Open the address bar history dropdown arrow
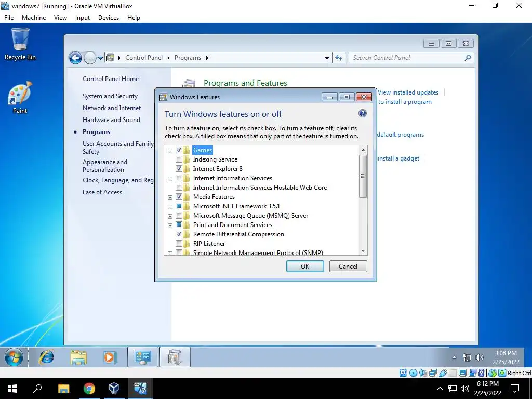 coord(327,58)
